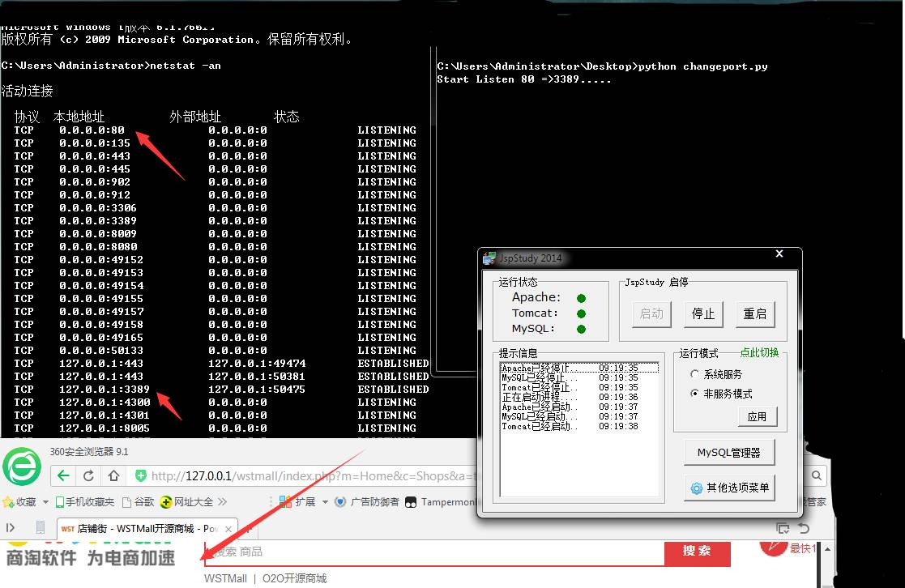
Task: Click the restore closed tab undo icon
Action: tap(804, 528)
